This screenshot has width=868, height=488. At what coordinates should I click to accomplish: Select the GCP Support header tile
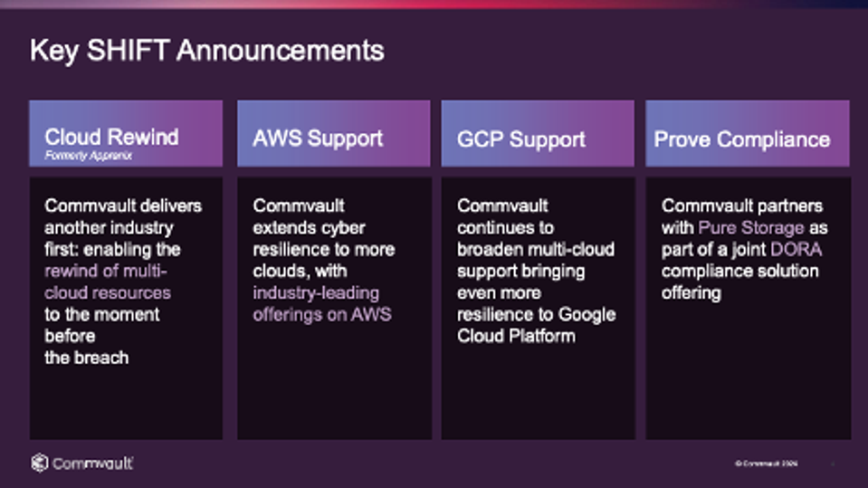click(538, 134)
